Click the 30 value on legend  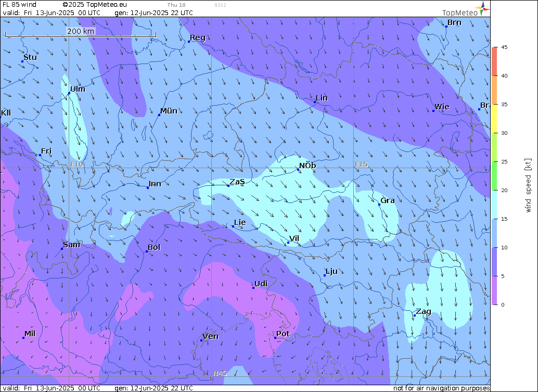[504, 133]
